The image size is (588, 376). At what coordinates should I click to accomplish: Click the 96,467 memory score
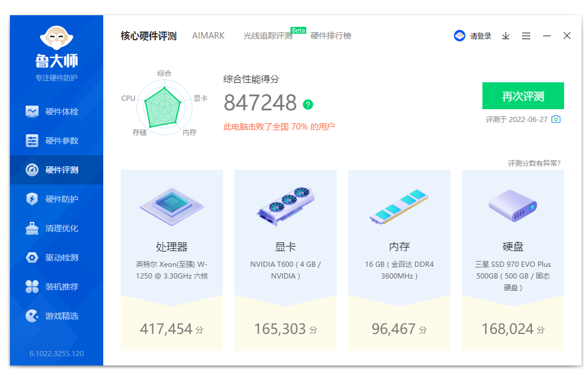(393, 329)
